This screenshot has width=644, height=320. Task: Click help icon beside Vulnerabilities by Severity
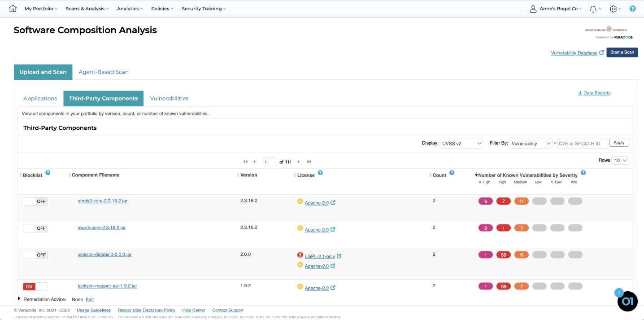point(583,173)
